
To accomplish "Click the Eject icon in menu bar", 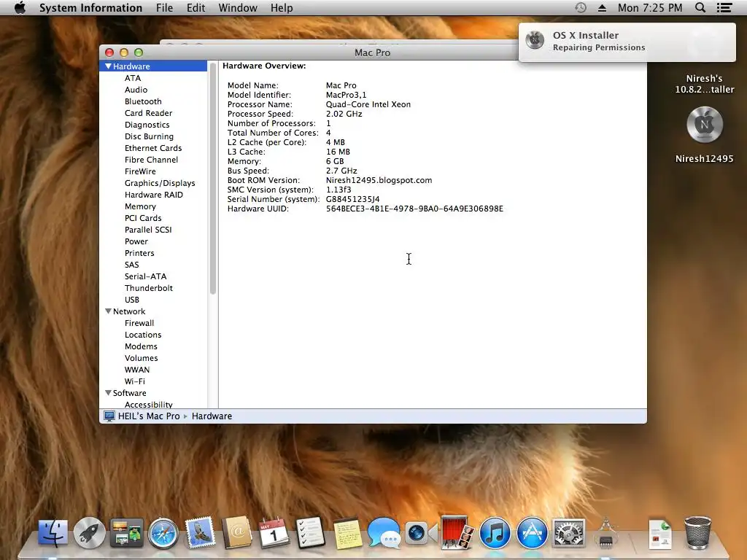I will 602,7.
